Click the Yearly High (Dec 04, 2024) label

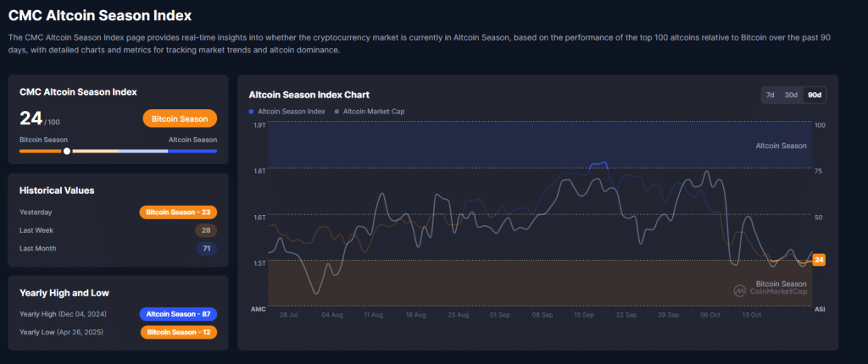(63, 314)
